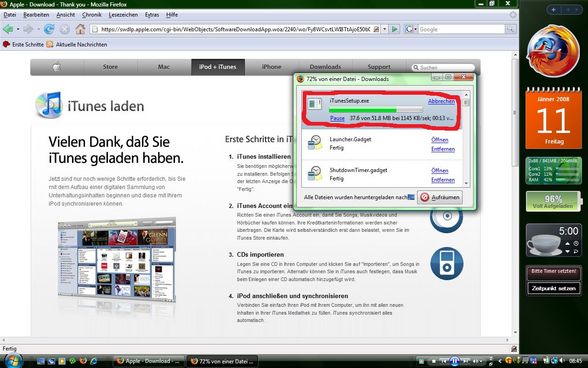
Task: Click the ShutdownTimer.gadget file icon
Action: point(315,174)
